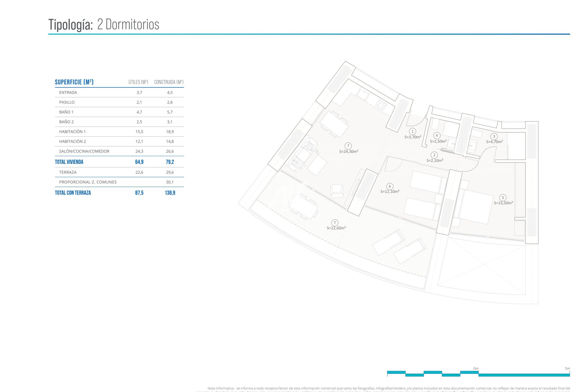588x392 pixels.
Task: Click the kitchen stove burners symbol
Action: click(381, 104)
